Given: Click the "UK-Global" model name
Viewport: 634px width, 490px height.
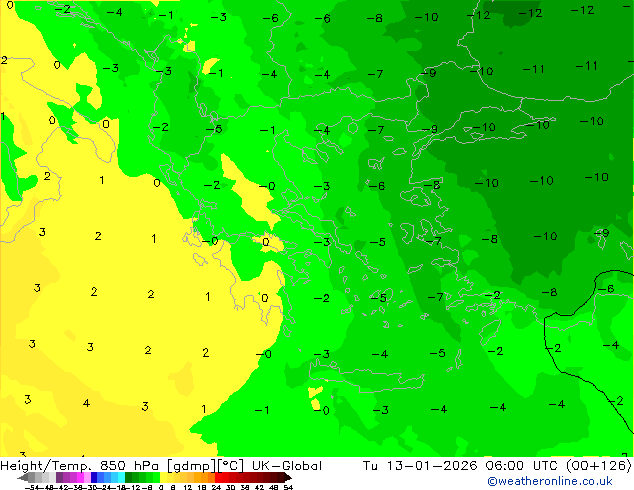Looking at the screenshot, I should click(287, 466).
